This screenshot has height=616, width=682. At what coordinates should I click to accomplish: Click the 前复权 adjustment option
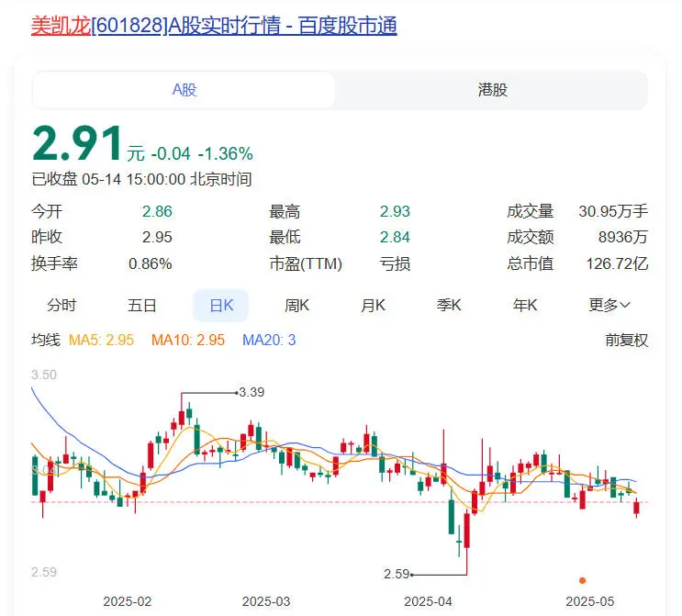click(x=626, y=340)
